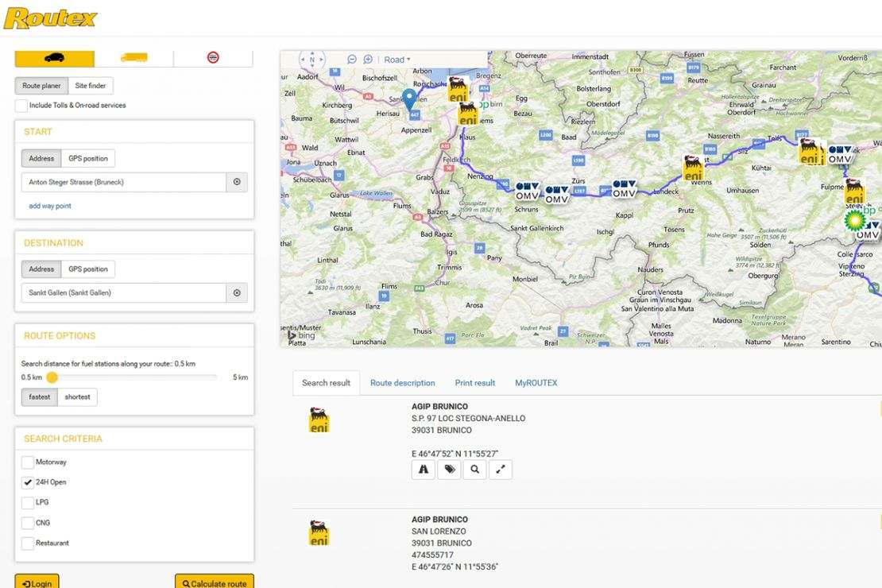882x588 pixels.
Task: Click the search distance slider handle
Action: tap(52, 377)
